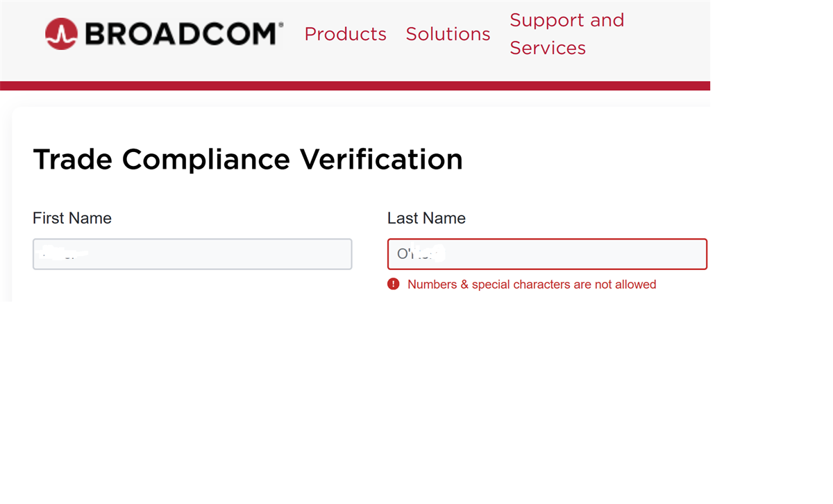The width and height of the screenshot is (833, 504).
Task: Open the Solutions menu
Action: (448, 34)
